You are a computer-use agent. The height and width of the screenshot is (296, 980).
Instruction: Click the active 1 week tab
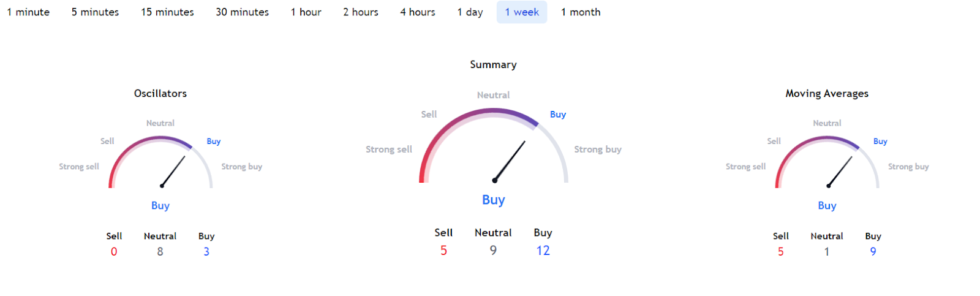point(522,12)
